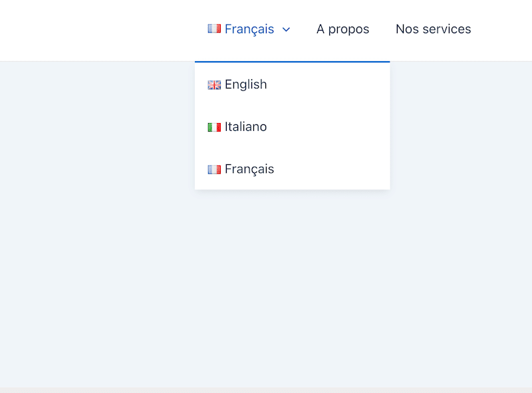532x393 pixels.
Task: Click the Italian flag beside Italiano
Action: tap(214, 127)
